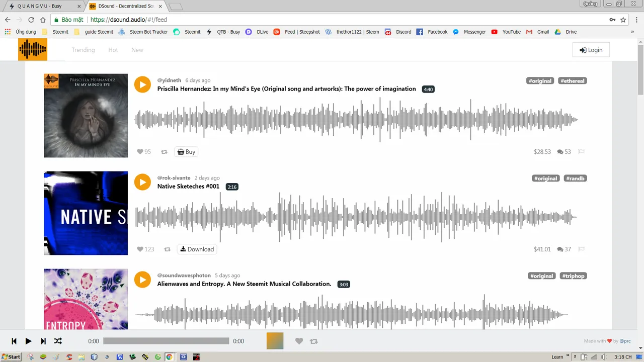Skip to the next track

click(43, 341)
